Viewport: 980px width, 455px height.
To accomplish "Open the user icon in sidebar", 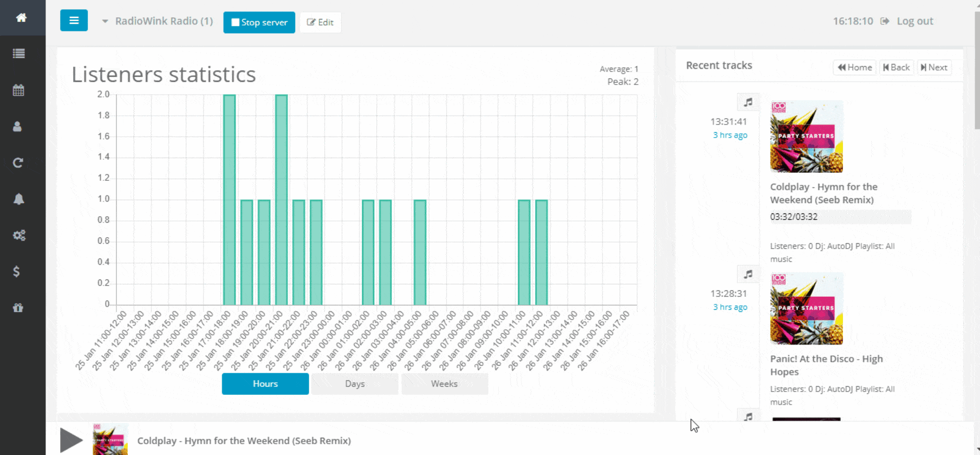I will [x=17, y=126].
